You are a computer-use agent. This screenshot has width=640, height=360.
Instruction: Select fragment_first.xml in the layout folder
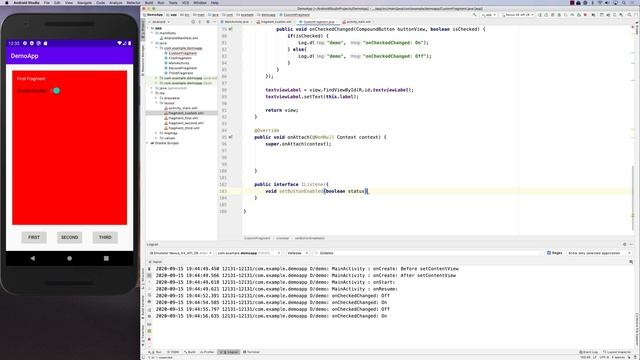(x=181, y=118)
